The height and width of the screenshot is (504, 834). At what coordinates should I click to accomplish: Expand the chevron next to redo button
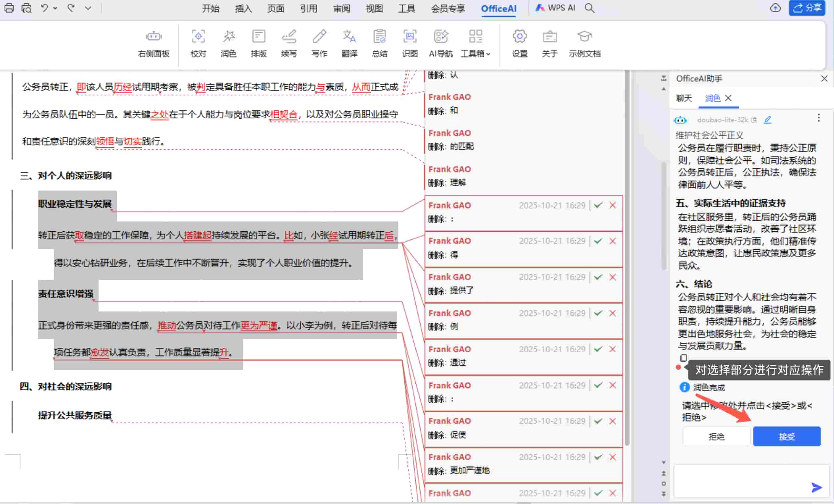[x=88, y=8]
